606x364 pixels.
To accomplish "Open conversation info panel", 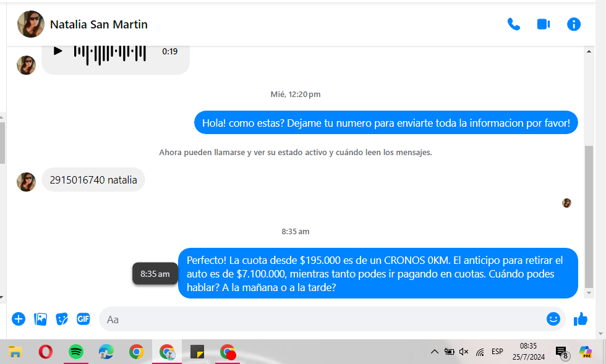I will click(x=574, y=24).
